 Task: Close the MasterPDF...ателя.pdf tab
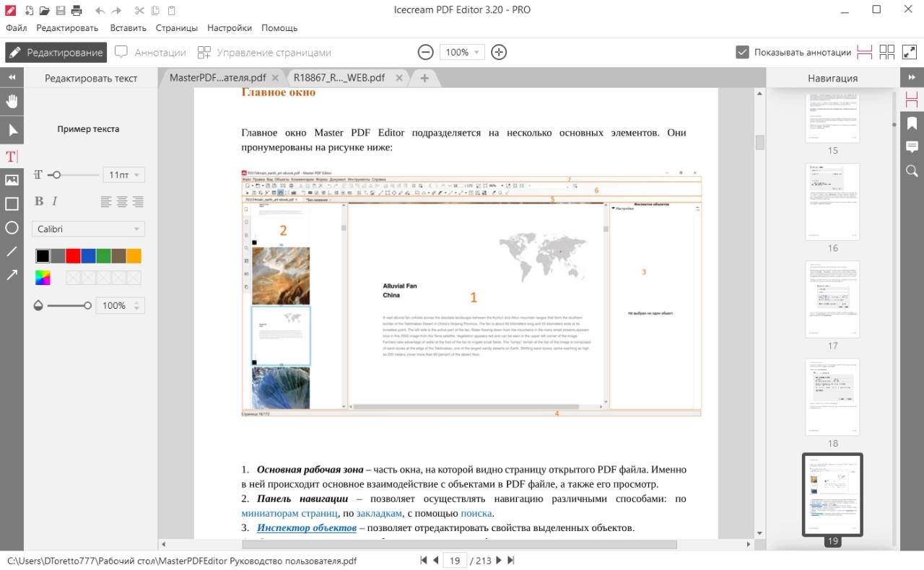(x=276, y=78)
